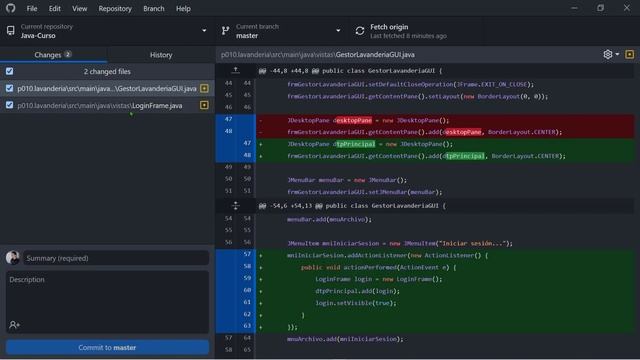
Task: Click the Summary (required) input field
Action: pos(116,258)
